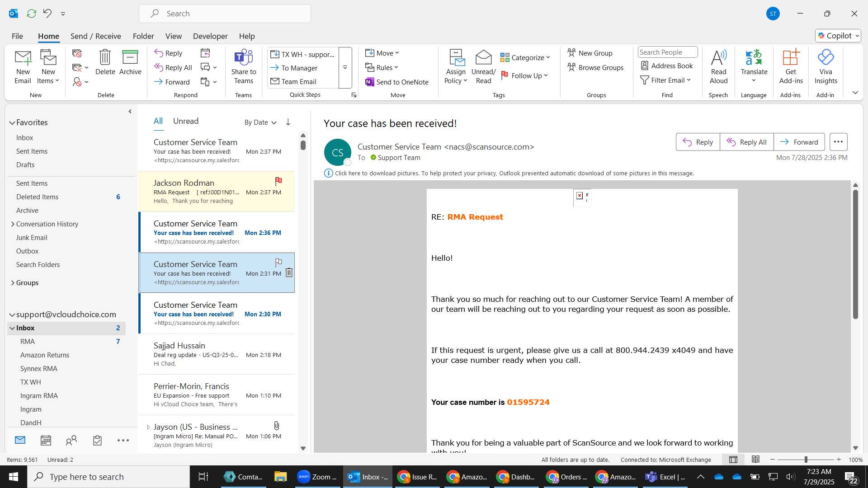
Task: Click zoom out minus button
Action: point(772,460)
